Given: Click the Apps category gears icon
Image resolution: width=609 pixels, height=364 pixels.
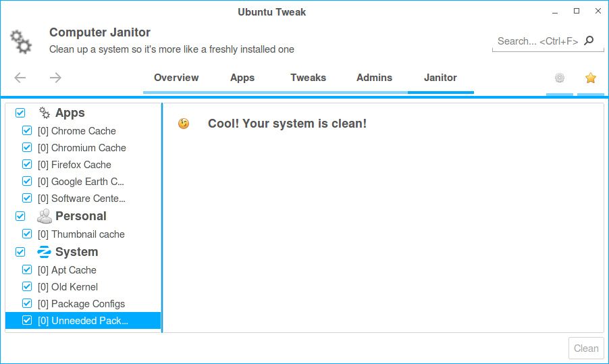Looking at the screenshot, I should [x=45, y=113].
